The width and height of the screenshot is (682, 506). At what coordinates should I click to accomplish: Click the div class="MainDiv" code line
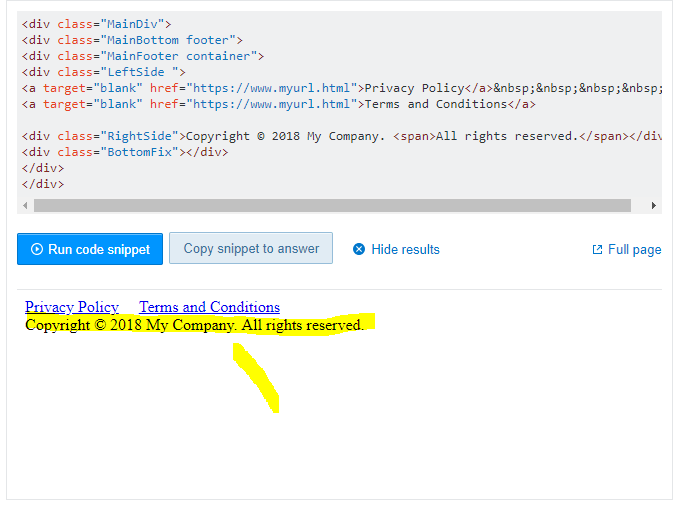point(97,24)
